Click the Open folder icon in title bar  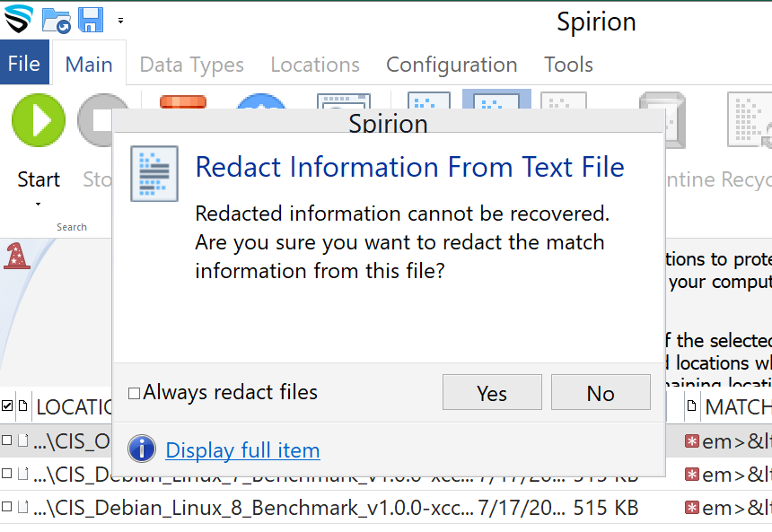[56, 19]
